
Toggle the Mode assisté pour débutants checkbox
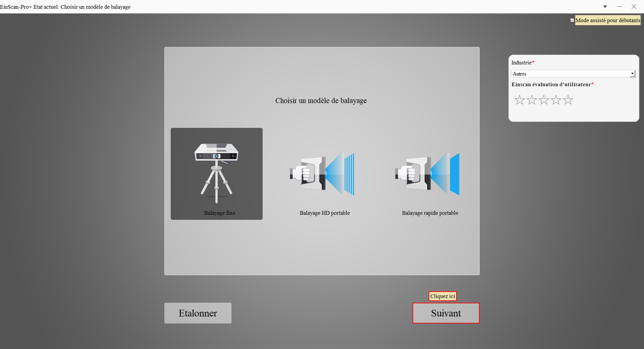[572, 20]
